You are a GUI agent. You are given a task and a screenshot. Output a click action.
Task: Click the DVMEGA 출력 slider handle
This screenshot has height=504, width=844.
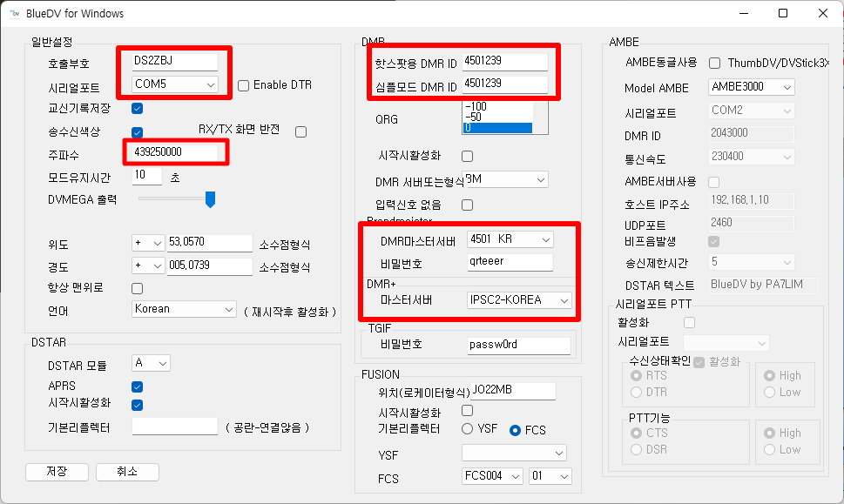click(x=211, y=199)
